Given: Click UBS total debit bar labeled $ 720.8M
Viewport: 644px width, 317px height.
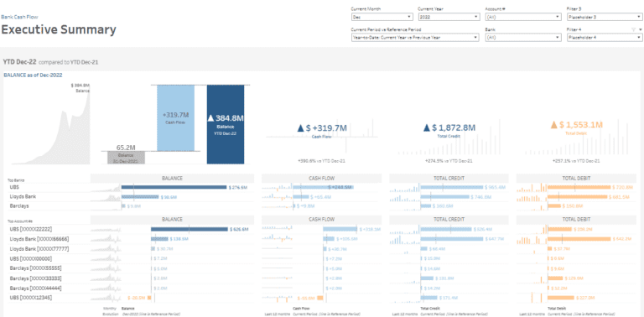Looking at the screenshot, I should pyautogui.click(x=579, y=187).
